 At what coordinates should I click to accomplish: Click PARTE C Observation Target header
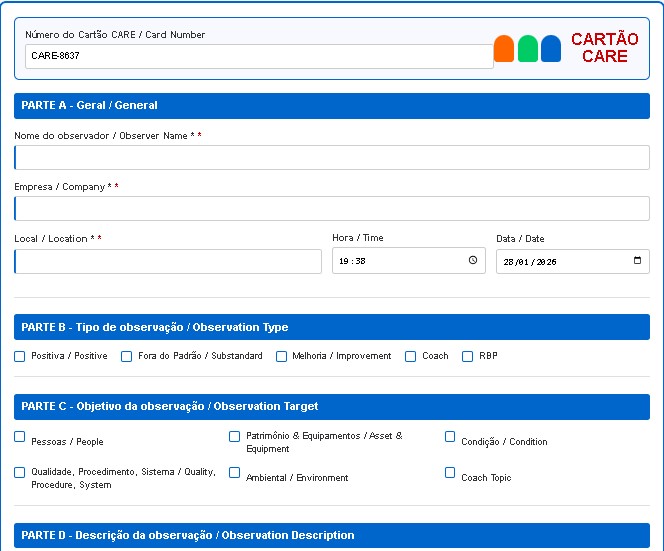pos(332,407)
